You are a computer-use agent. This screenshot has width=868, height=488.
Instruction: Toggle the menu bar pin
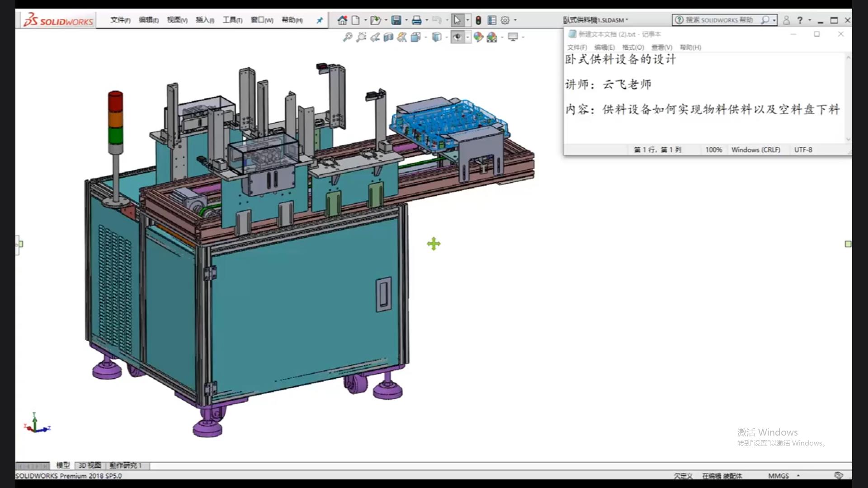pyautogui.click(x=320, y=20)
